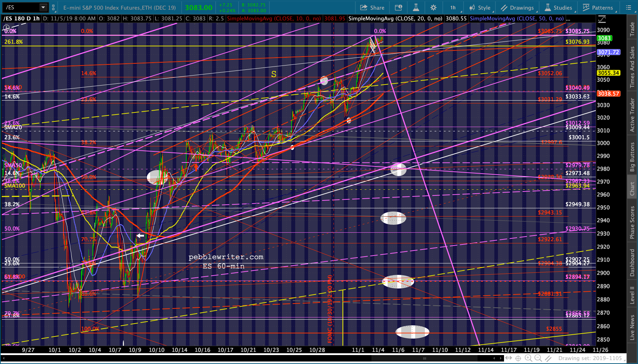Click the price-axis scale curve icon

point(602,19)
